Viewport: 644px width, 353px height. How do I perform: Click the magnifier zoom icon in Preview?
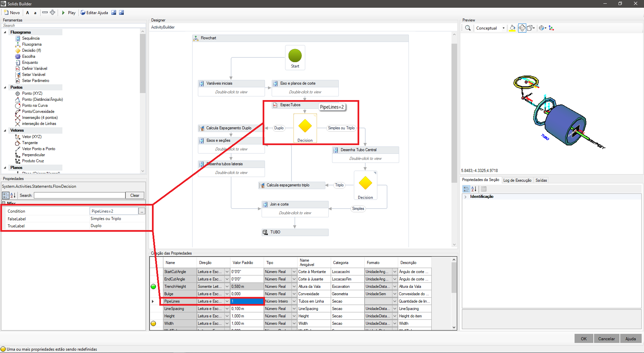tap(468, 28)
